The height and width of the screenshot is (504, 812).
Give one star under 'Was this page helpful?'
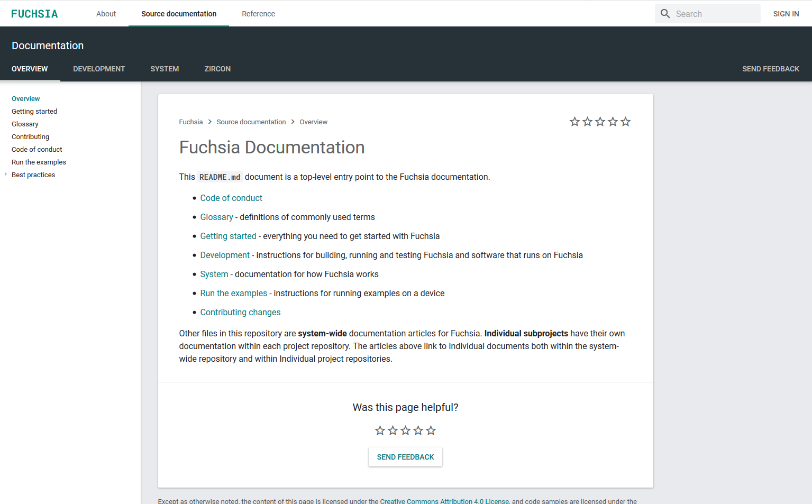[380, 430]
